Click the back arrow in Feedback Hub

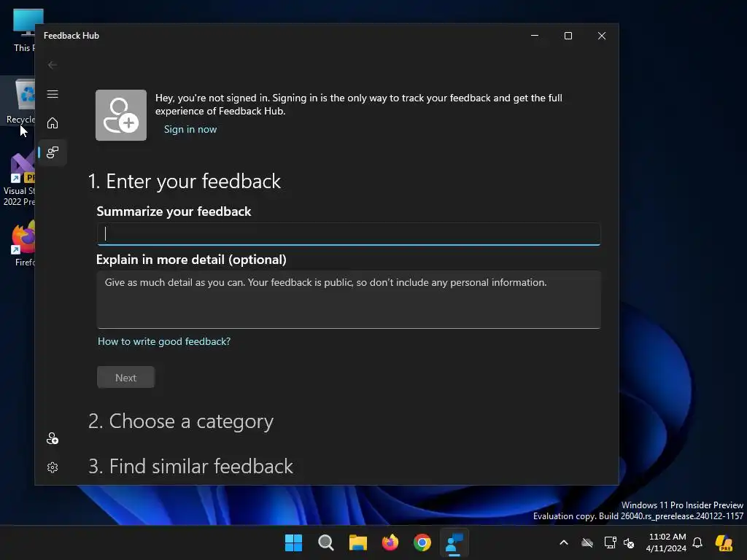coord(53,65)
